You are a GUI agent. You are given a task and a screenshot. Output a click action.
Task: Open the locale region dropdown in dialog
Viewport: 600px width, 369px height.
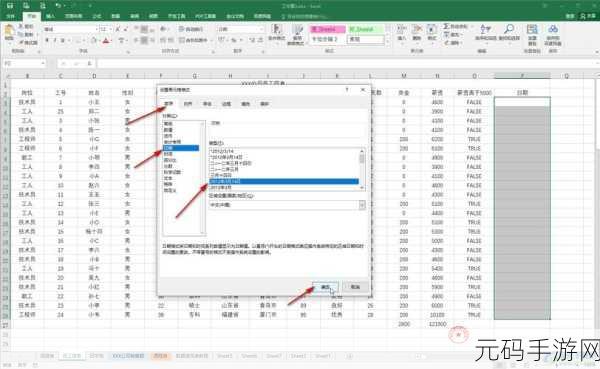[x=362, y=205]
